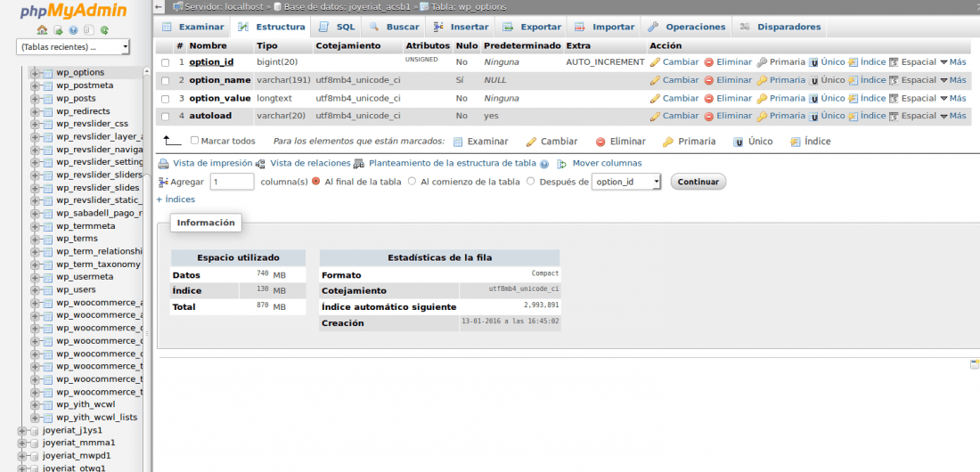
Task: Open the Insertar tab
Action: (461, 27)
